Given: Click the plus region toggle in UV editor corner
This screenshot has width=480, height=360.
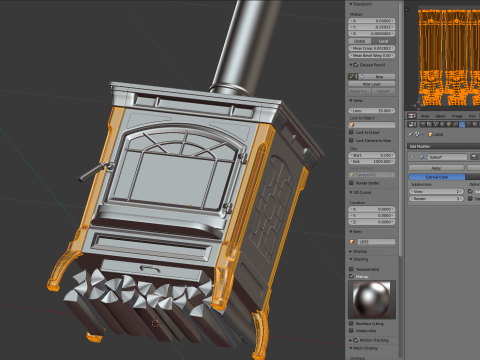Looking at the screenshot, I should coord(407,10).
